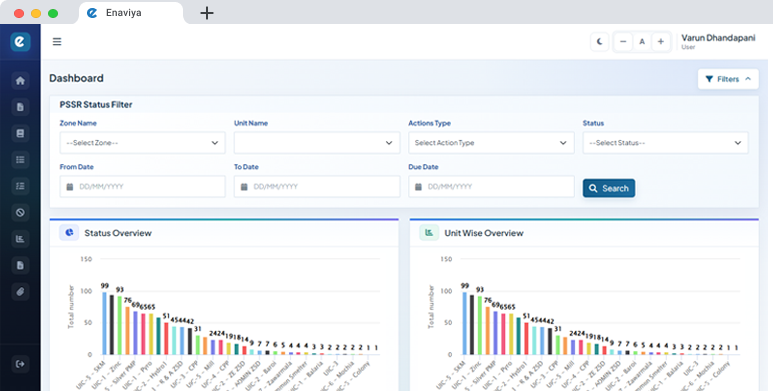Collapse the Filters panel

728,79
